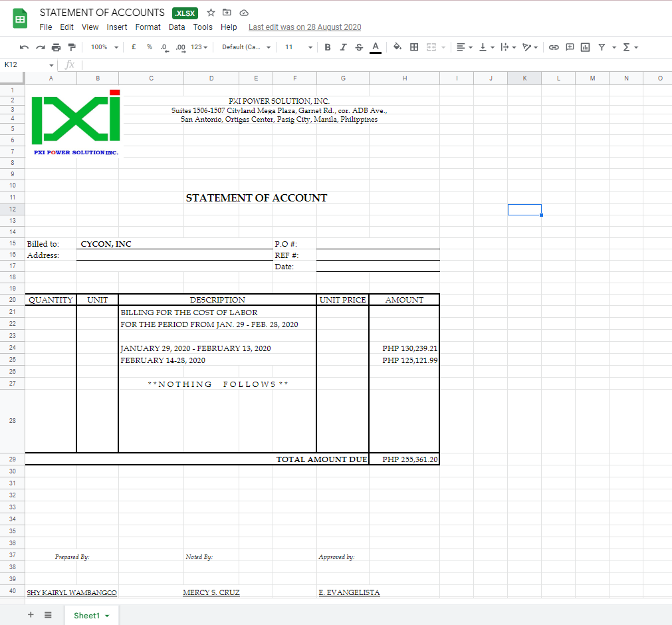The width and height of the screenshot is (672, 625).
Task: Add a new sheet with plus
Action: tap(31, 615)
